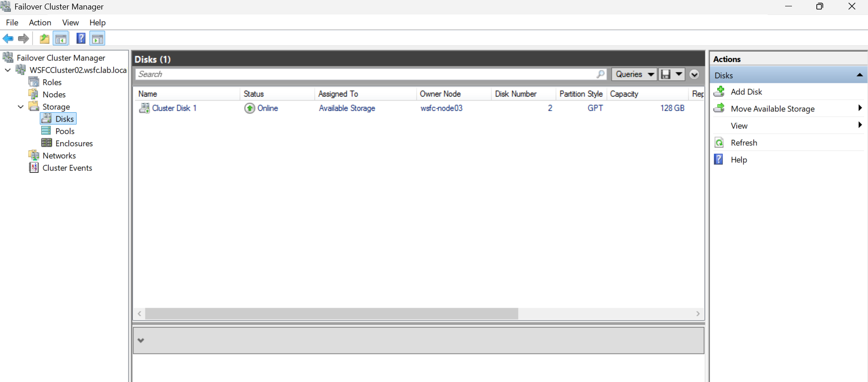Click the Add Disk icon
Screen dimensions: 868x382
click(x=719, y=91)
